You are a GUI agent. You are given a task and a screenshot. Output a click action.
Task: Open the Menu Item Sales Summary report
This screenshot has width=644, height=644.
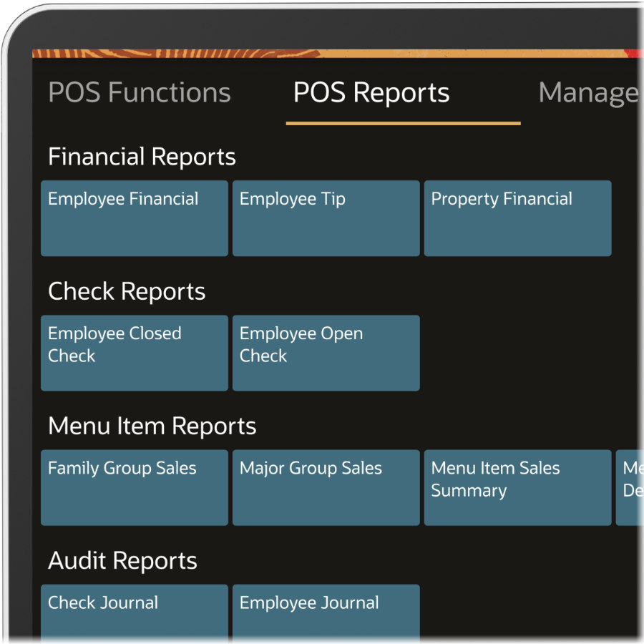[x=517, y=488]
